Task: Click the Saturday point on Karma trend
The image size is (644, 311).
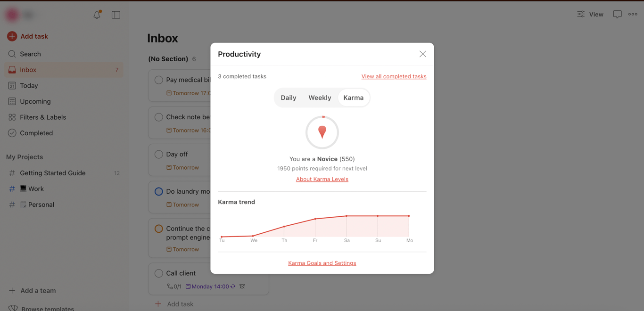Action: pyautogui.click(x=347, y=216)
